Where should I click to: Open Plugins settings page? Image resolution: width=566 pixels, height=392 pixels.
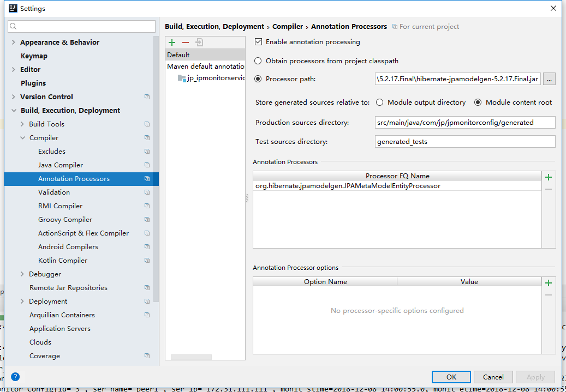[x=33, y=83]
